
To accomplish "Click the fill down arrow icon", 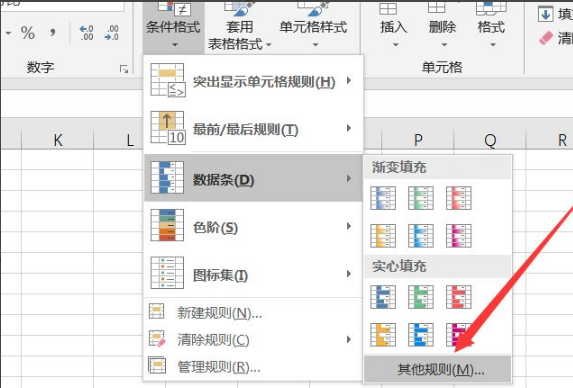I will click(545, 15).
